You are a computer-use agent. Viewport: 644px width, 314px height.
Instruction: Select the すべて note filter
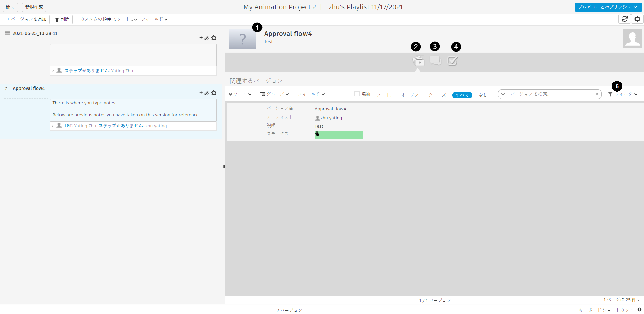pyautogui.click(x=462, y=95)
